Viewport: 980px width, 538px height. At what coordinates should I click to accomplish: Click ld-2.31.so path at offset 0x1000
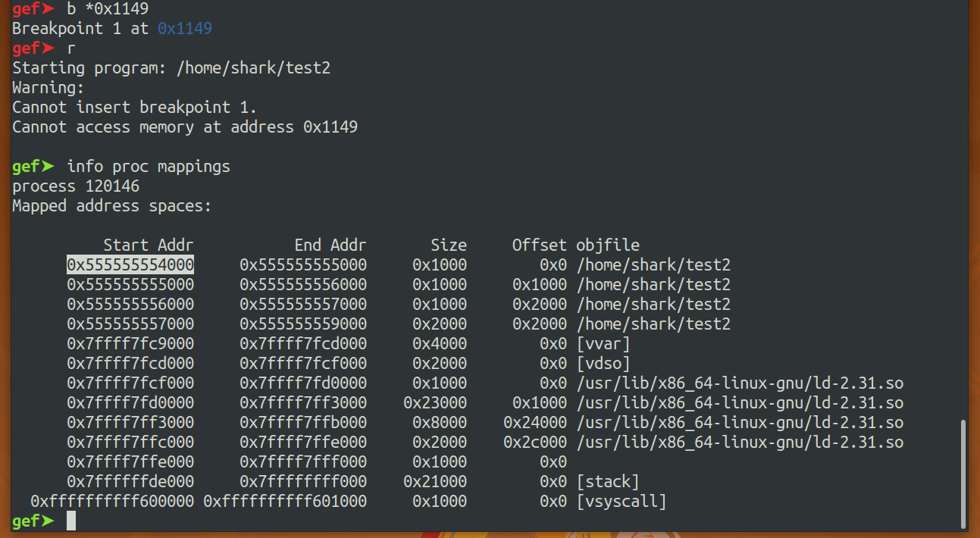(x=740, y=403)
